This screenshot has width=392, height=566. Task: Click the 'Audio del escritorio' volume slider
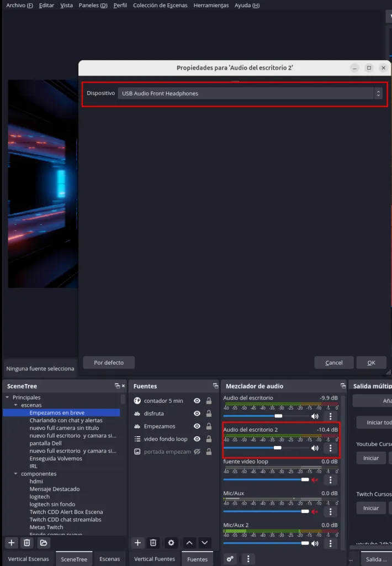[x=266, y=416]
